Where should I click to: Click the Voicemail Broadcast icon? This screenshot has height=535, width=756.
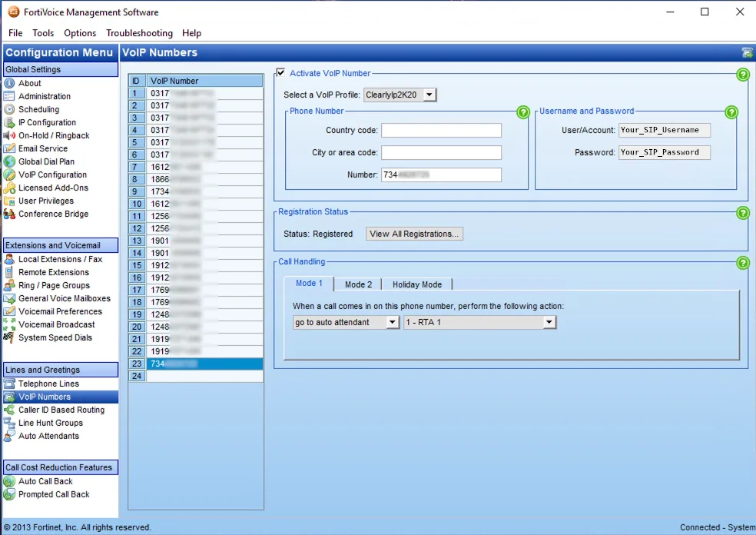[x=9, y=324]
